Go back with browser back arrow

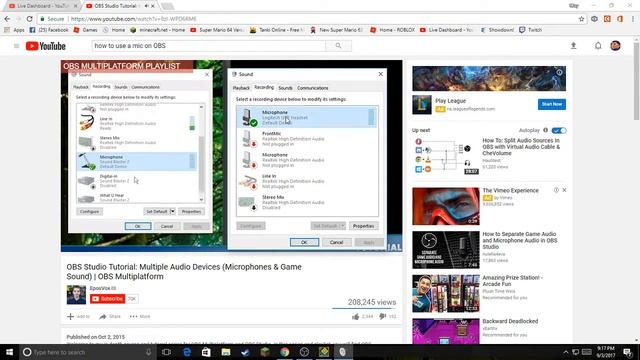7,19
